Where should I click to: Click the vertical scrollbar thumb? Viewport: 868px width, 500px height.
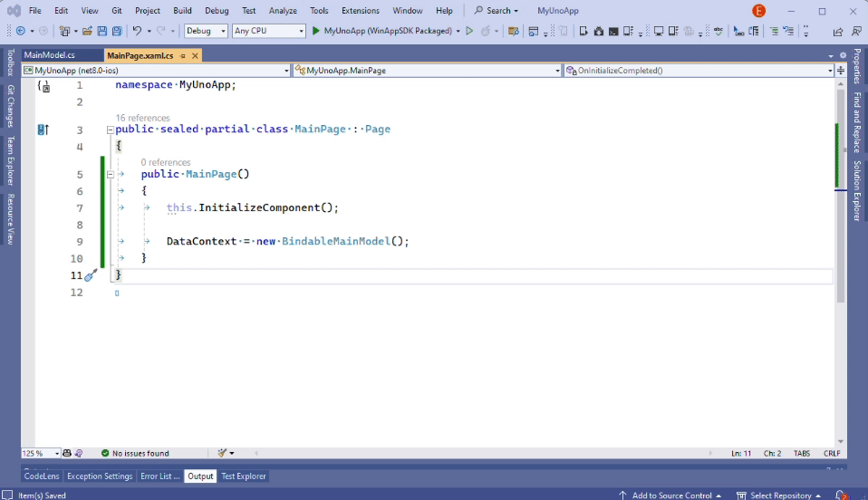pyautogui.click(x=840, y=194)
